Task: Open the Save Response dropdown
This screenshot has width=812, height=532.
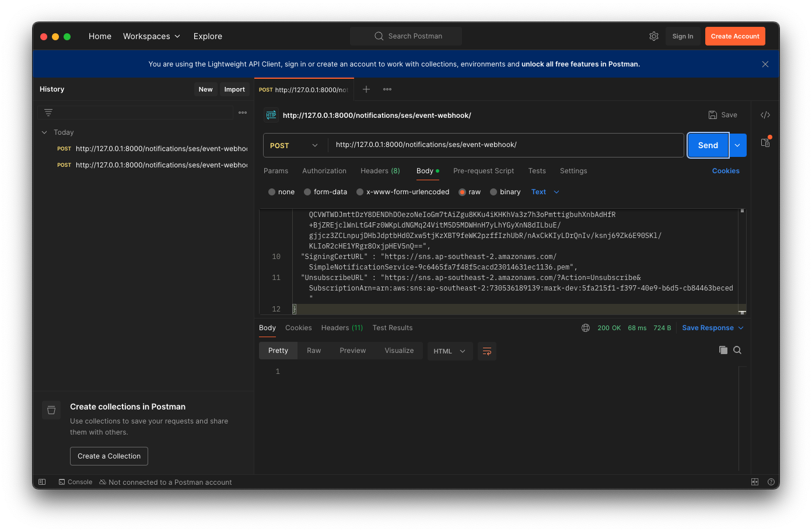Action: pos(713,328)
